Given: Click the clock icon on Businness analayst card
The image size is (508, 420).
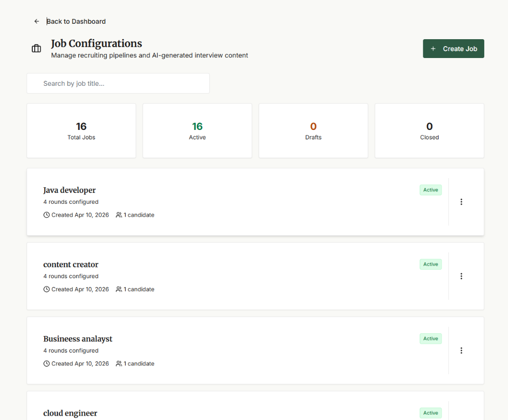Looking at the screenshot, I should coord(46,363).
